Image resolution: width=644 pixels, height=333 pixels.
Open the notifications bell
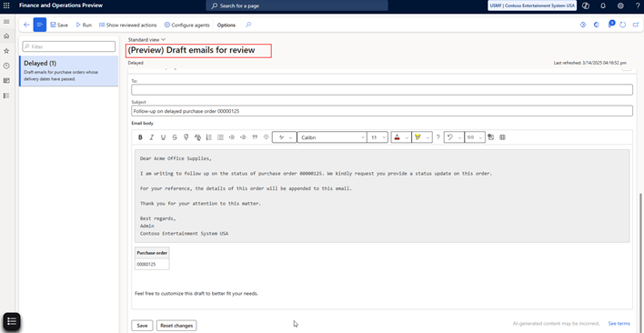point(603,5)
